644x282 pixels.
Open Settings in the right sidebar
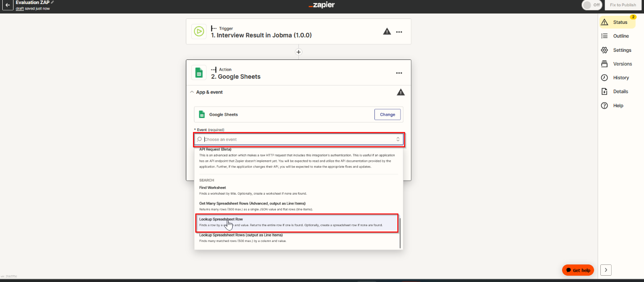tap(617, 50)
